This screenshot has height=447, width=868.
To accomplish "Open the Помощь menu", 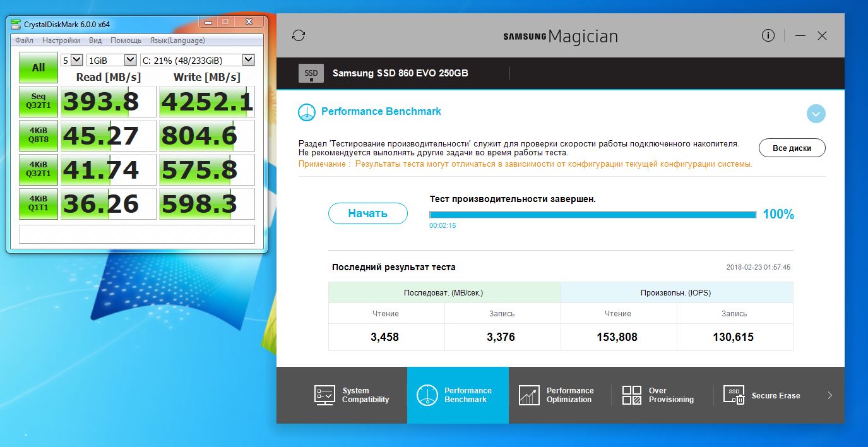I will click(x=126, y=40).
